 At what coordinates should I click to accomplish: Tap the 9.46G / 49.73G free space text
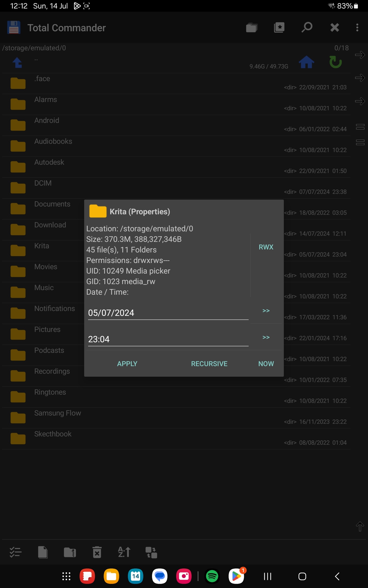[269, 66]
